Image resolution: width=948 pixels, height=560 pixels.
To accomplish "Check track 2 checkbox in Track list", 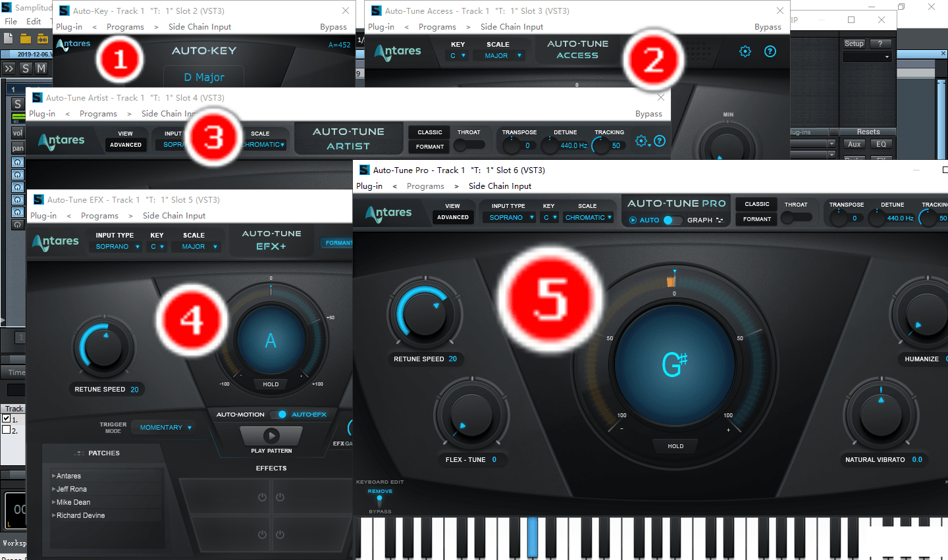I will (7, 430).
